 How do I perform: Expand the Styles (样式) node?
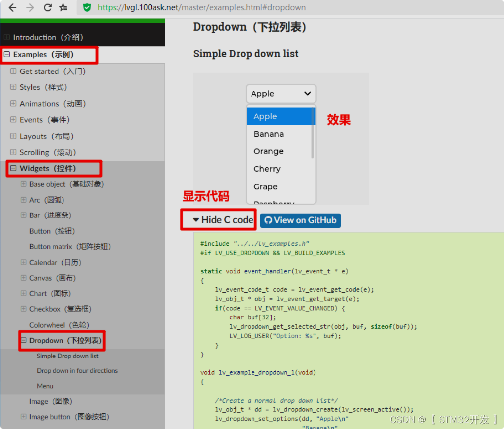[13, 87]
